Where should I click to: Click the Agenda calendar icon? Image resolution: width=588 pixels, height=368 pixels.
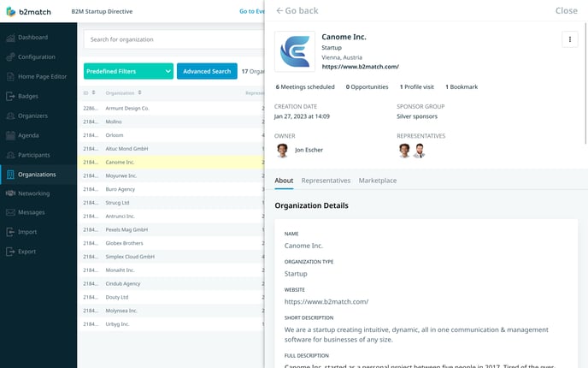click(x=10, y=135)
